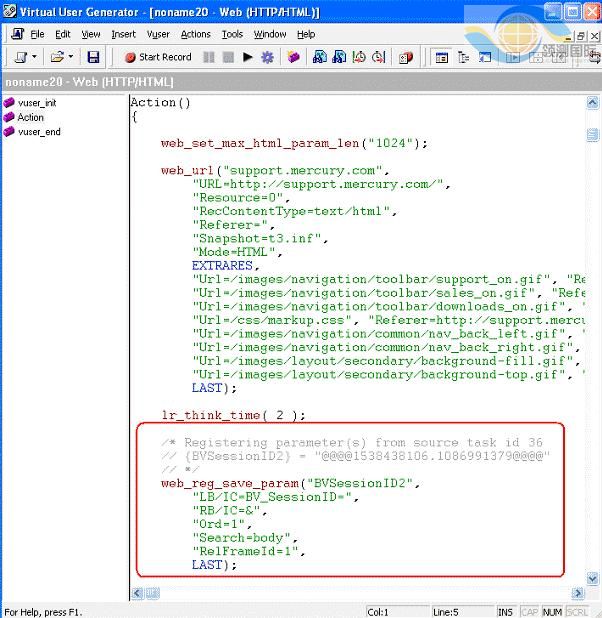Image resolution: width=602 pixels, height=618 pixels.
Task: Click the purple icon beside vuser_end
Action: (9, 132)
